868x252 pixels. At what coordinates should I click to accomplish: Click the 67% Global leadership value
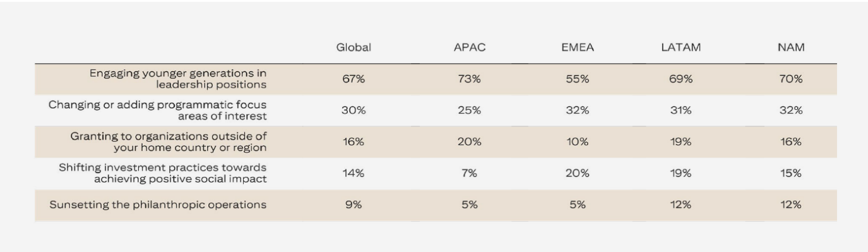pos(354,80)
